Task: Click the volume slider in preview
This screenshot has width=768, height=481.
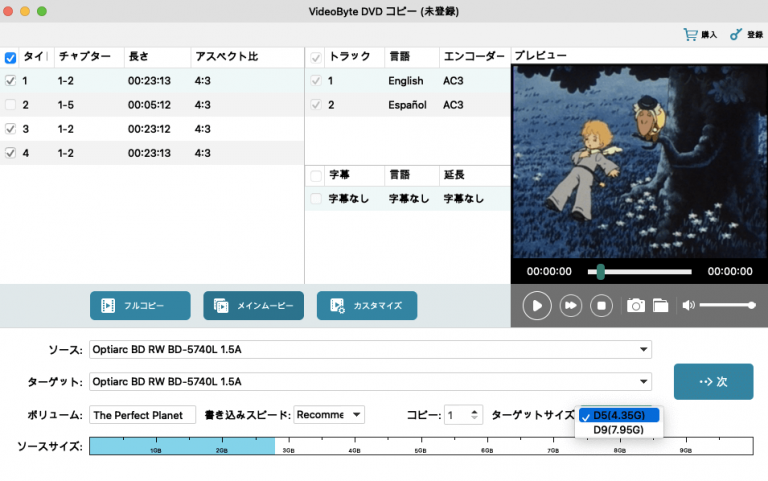Action: [726, 305]
